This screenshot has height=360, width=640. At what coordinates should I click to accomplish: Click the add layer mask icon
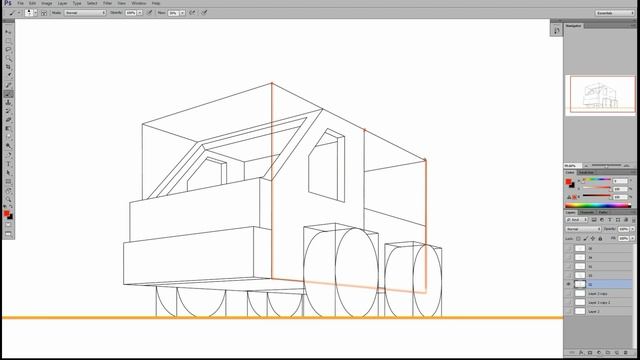590,352
